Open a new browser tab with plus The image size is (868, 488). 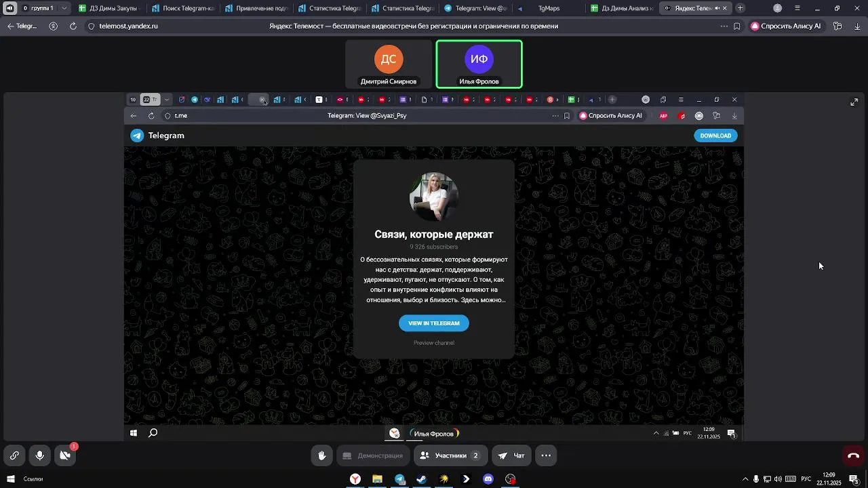point(741,8)
